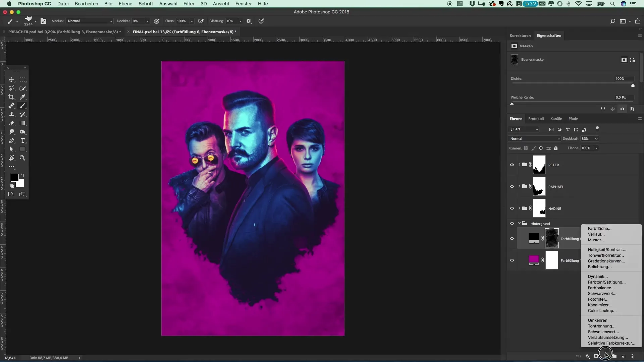Toggle airbrush build-up in options bar
Viewport: 644px width, 362px height.
pyautogui.click(x=201, y=21)
